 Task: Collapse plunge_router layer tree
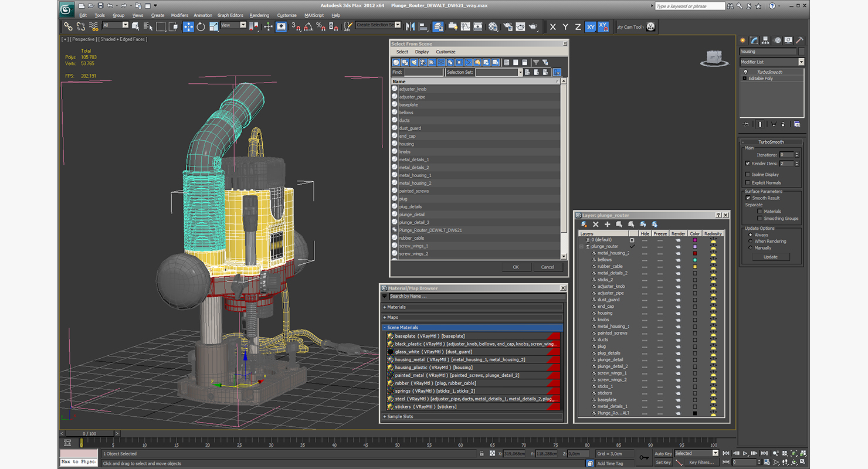582,246
